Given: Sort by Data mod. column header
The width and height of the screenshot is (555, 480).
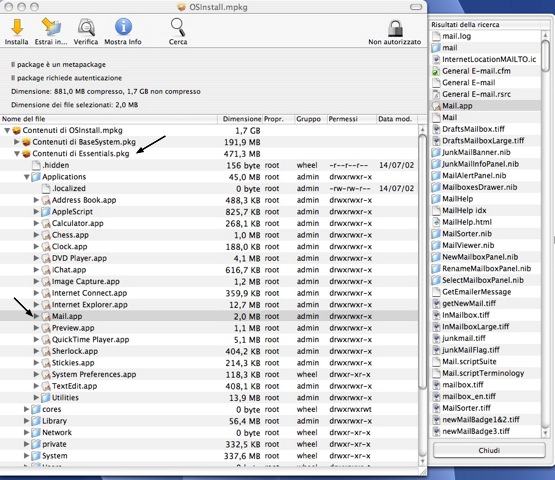Looking at the screenshot, I should coord(397,119).
